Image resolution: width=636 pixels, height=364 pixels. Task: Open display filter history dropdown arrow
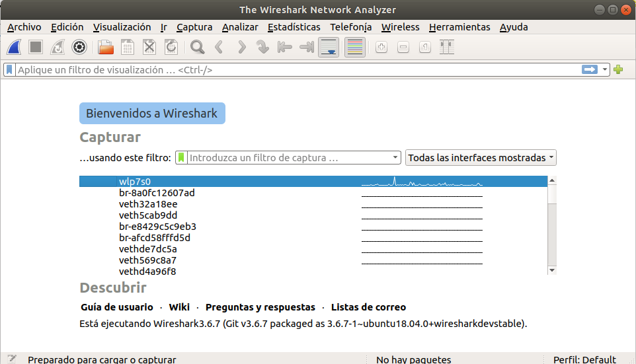[x=605, y=70]
